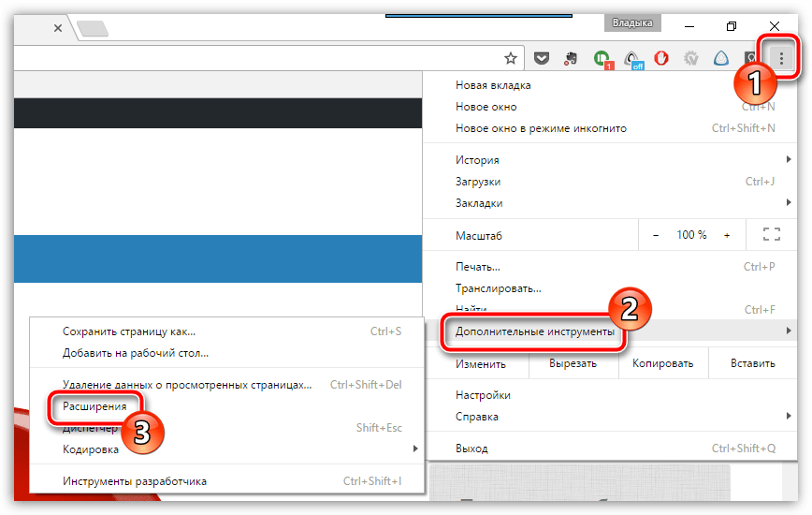Open the green extension with badge 1

[x=602, y=59]
